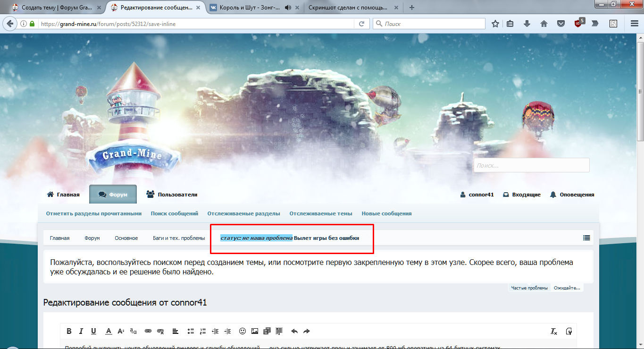Open the uBlock Origin extension popup
The width and height of the screenshot is (644, 349).
579,23
